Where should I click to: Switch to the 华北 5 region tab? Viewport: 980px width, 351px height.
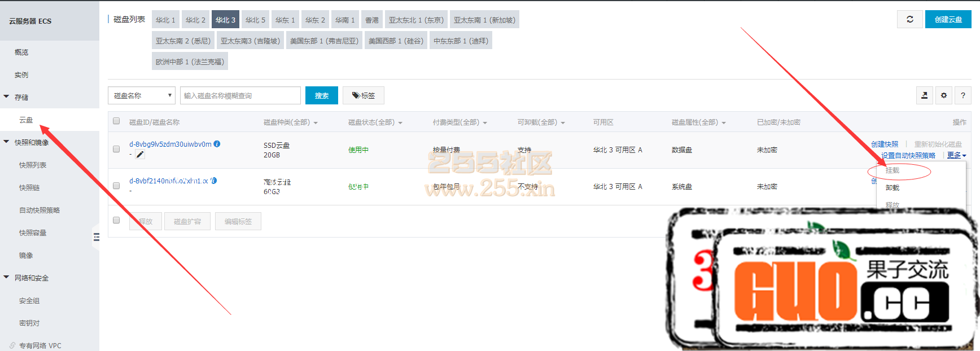[255, 20]
